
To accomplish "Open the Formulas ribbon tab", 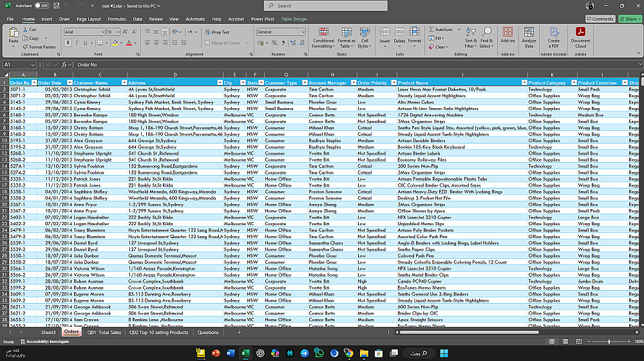I will (x=117, y=19).
